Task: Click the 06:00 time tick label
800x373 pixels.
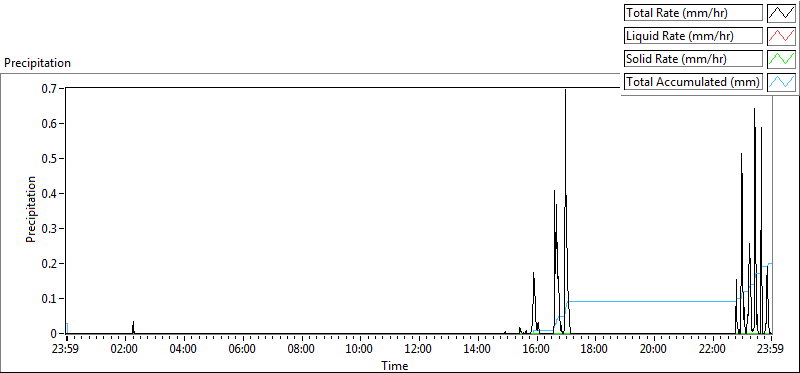Action: click(242, 350)
